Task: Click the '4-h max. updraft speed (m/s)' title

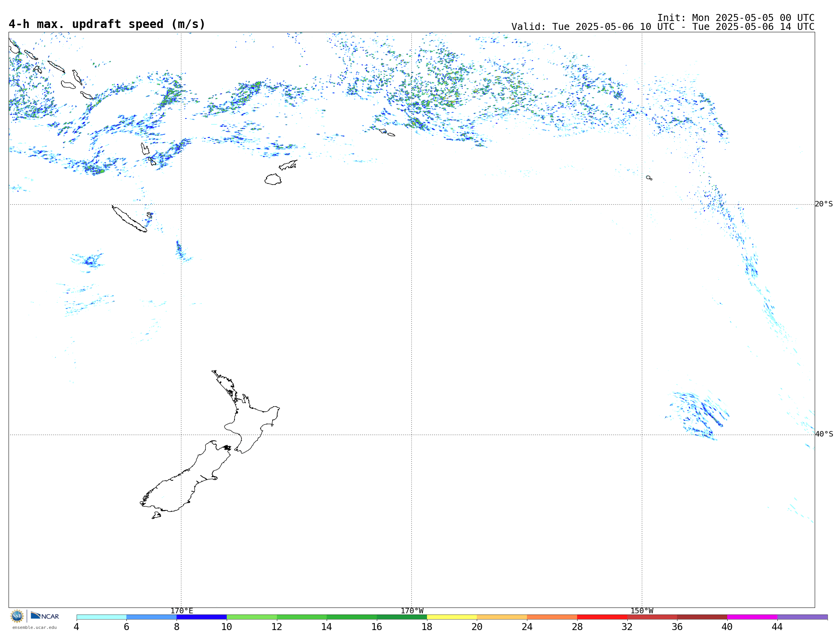Action: [107, 24]
